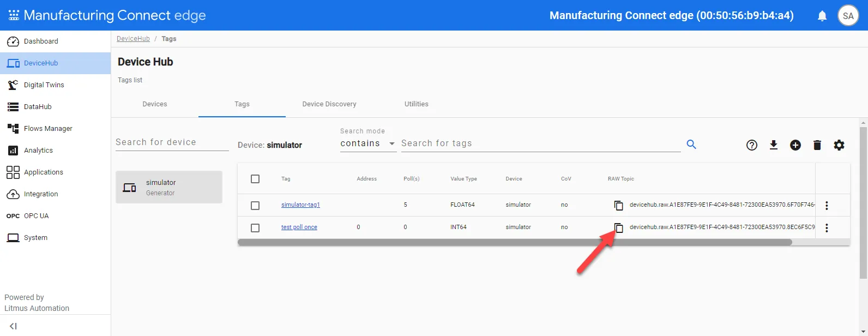The height and width of the screenshot is (336, 868).
Task: Open Applications in the sidebar
Action: (55, 172)
